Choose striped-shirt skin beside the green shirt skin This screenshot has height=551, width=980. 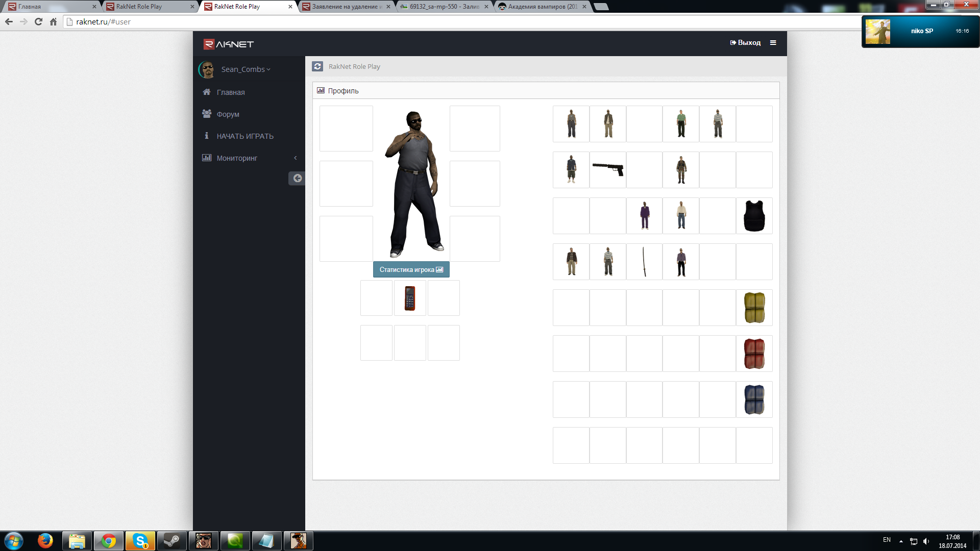click(718, 124)
